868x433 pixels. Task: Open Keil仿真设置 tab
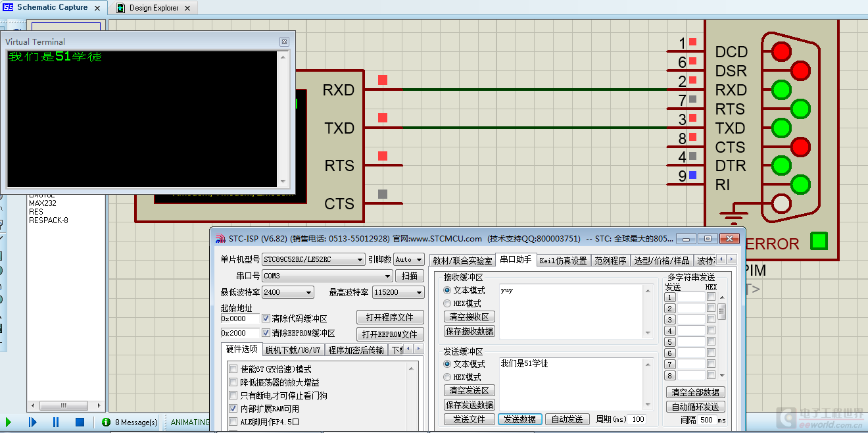pos(563,261)
